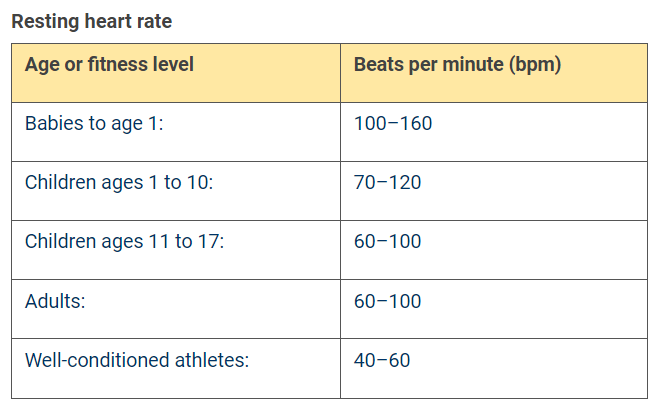Image resolution: width=665 pixels, height=409 pixels.
Task: Click the '100–160' bpm value for babies
Action: [x=393, y=124]
